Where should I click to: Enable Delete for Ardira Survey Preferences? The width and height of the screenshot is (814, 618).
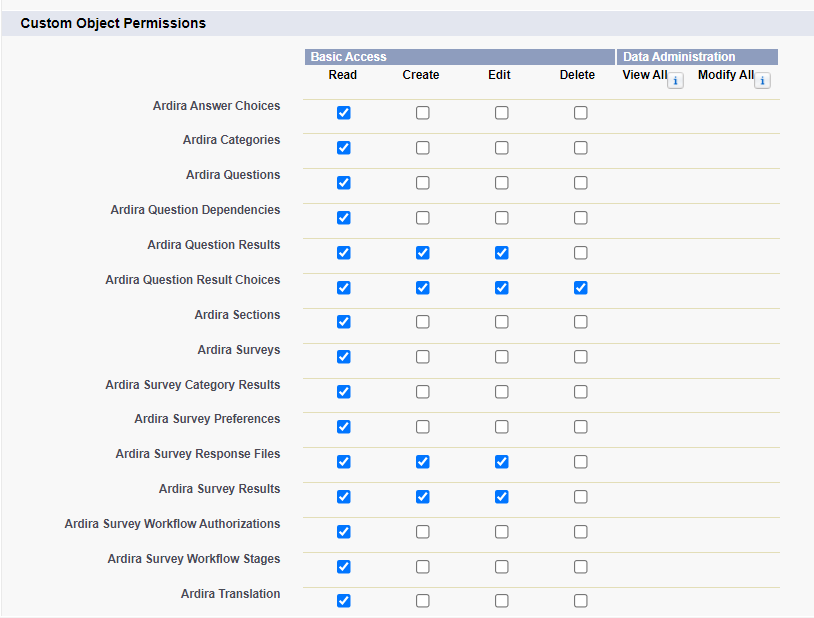point(580,427)
